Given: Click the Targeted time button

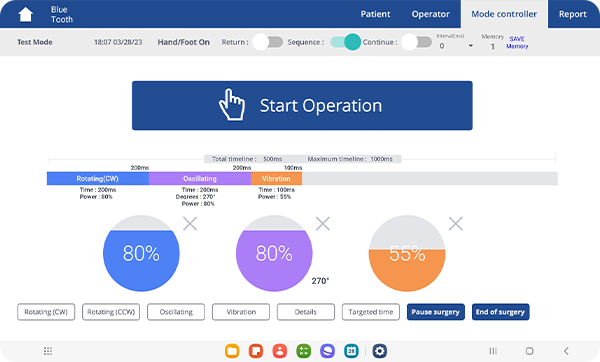Looking at the screenshot, I should pyautogui.click(x=371, y=312).
